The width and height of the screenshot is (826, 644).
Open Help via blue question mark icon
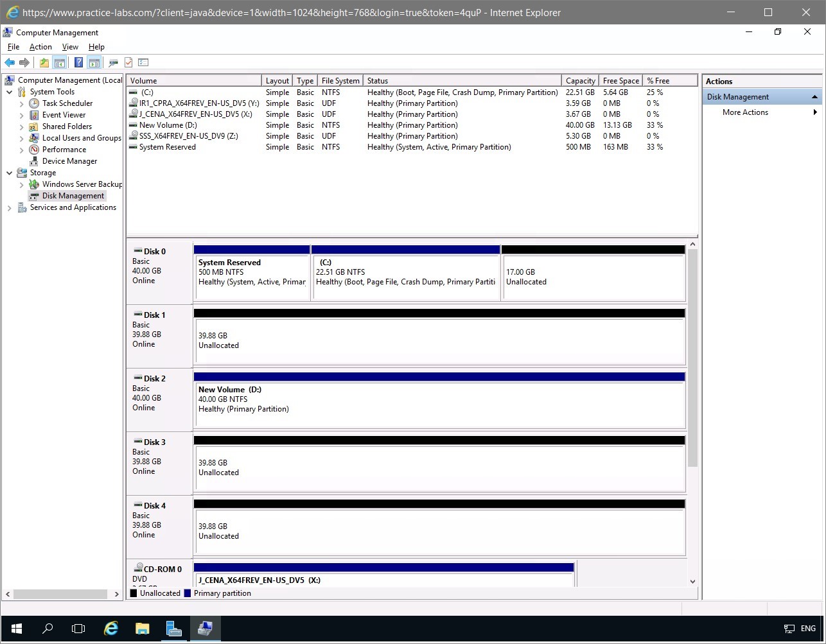pos(78,62)
